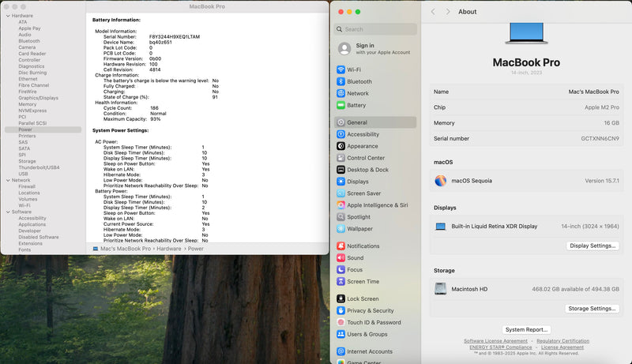Select Firewall under Network section
The image size is (632, 364).
pyautogui.click(x=27, y=186)
